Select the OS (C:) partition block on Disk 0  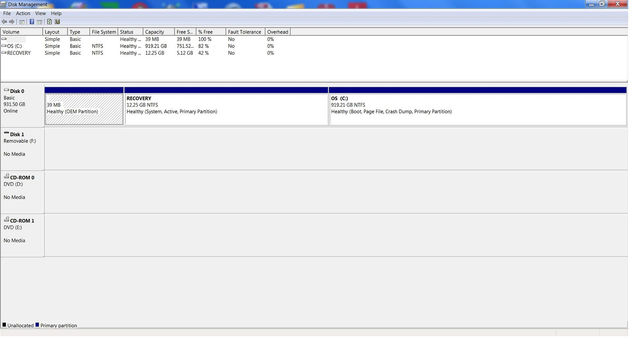click(x=478, y=109)
